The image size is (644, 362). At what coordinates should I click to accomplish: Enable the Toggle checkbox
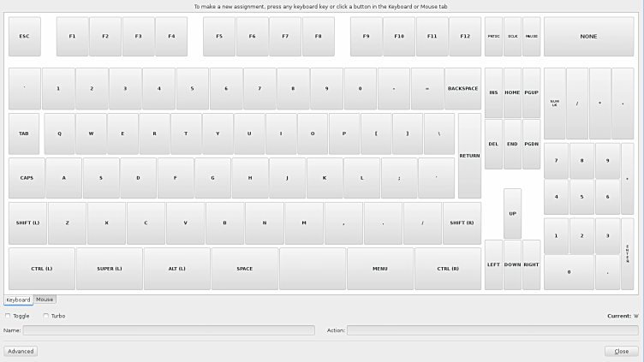8,316
